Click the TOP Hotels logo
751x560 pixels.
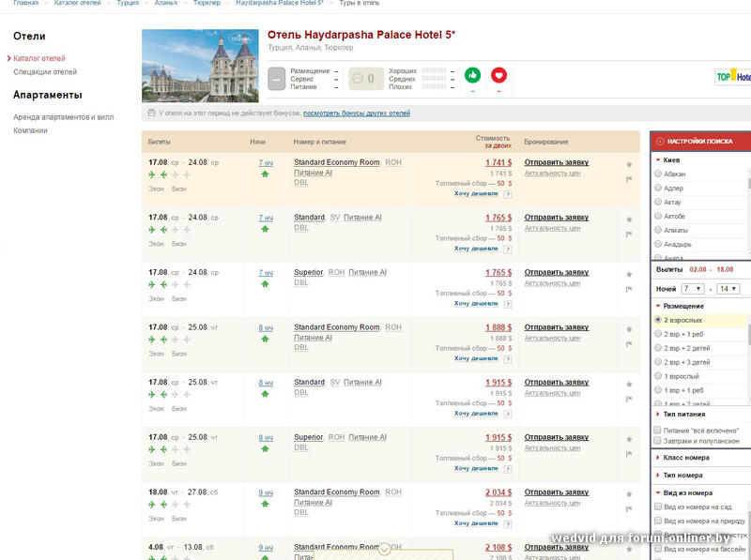coord(732,78)
